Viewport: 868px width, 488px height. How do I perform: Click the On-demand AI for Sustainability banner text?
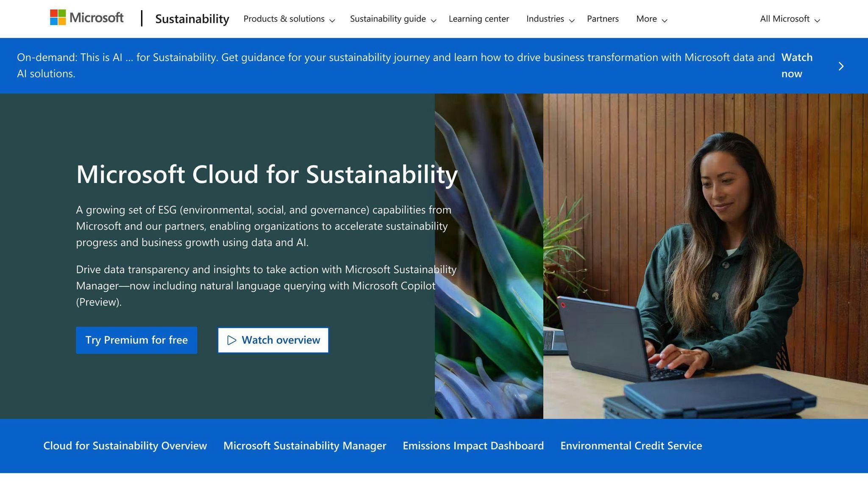[395, 66]
